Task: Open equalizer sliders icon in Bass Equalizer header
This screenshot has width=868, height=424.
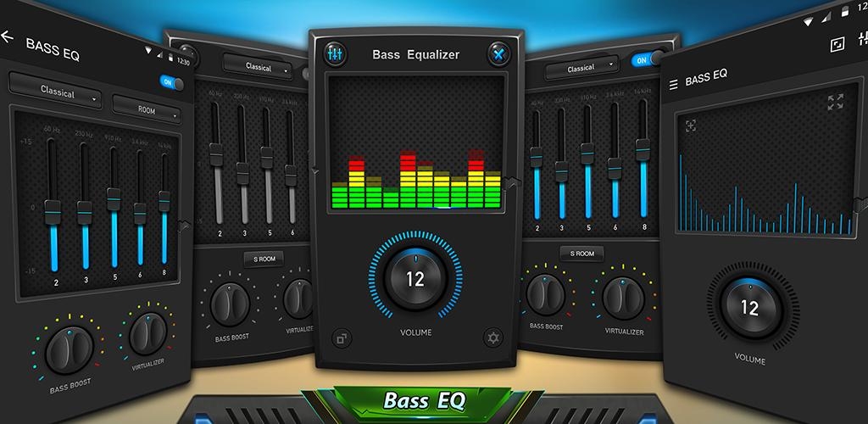Action: 336,54
